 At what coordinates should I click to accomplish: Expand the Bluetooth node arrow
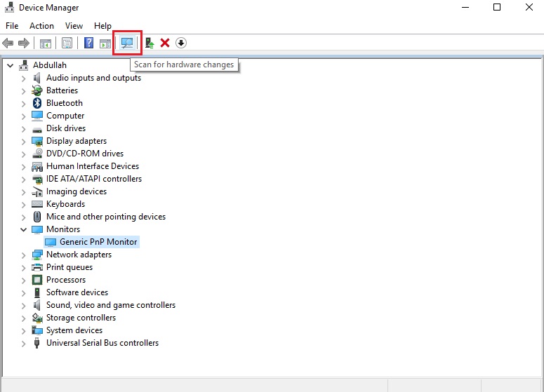click(23, 104)
